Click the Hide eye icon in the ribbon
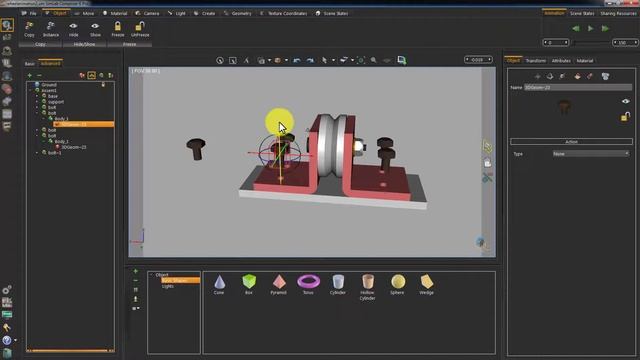This screenshot has width=640, height=360. [x=73, y=26]
